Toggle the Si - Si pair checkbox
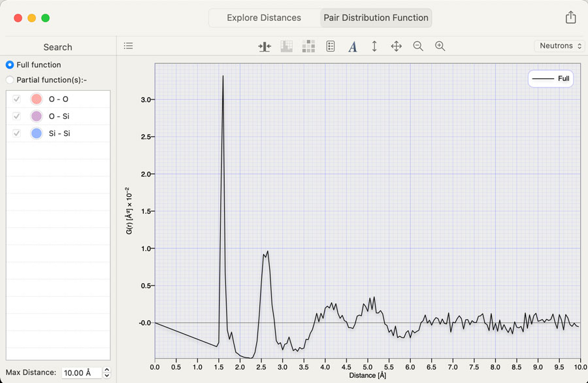This screenshot has height=383, width=588. point(17,133)
